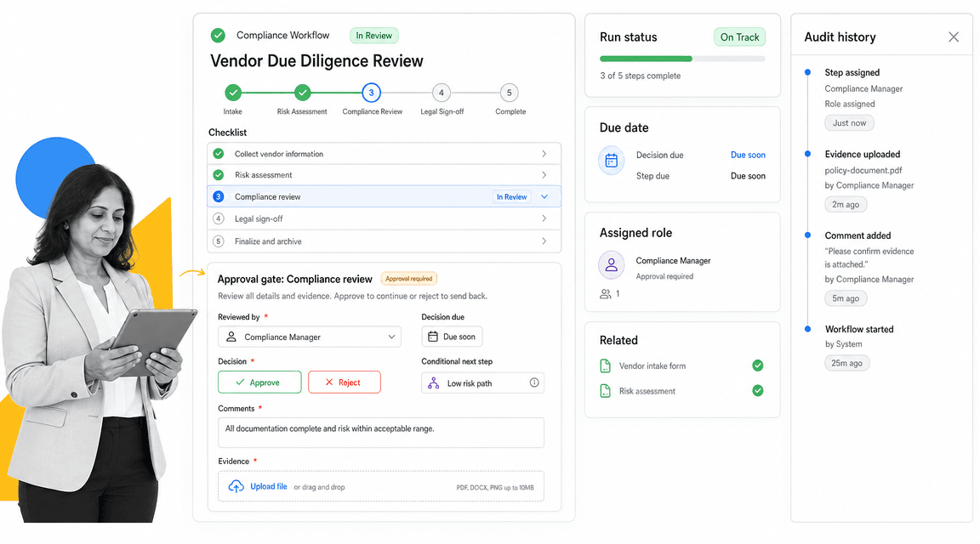Image resolution: width=980 pixels, height=544 pixels.
Task: Expand the Legal sign-off row chevron
Action: coord(544,218)
